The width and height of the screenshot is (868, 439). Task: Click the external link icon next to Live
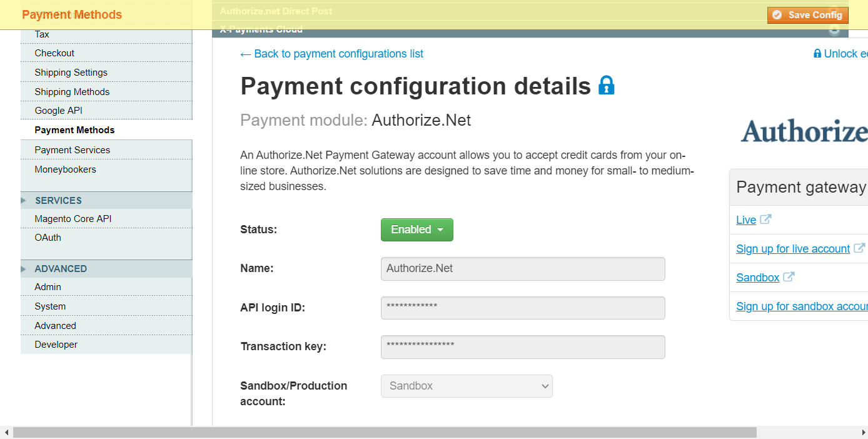click(x=765, y=219)
